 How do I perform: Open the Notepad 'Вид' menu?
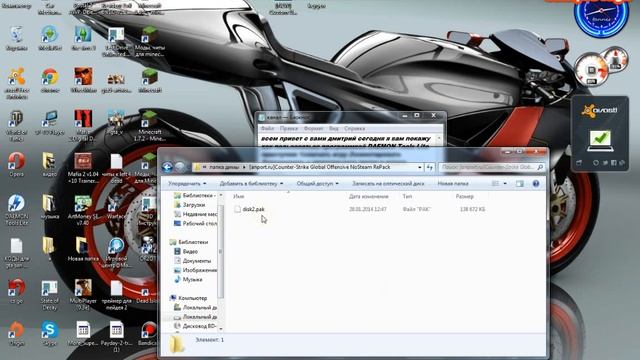(333, 129)
